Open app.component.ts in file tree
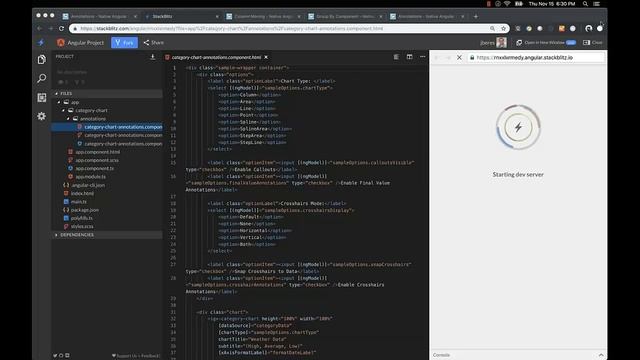Viewport: 640px width, 360px height. pyautogui.click(x=95, y=168)
